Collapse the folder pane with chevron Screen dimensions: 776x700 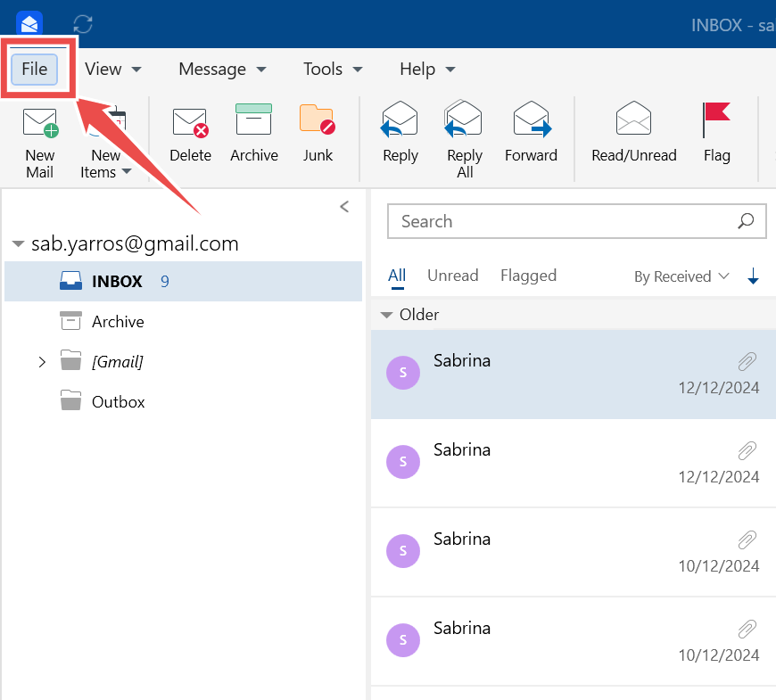coord(344,207)
